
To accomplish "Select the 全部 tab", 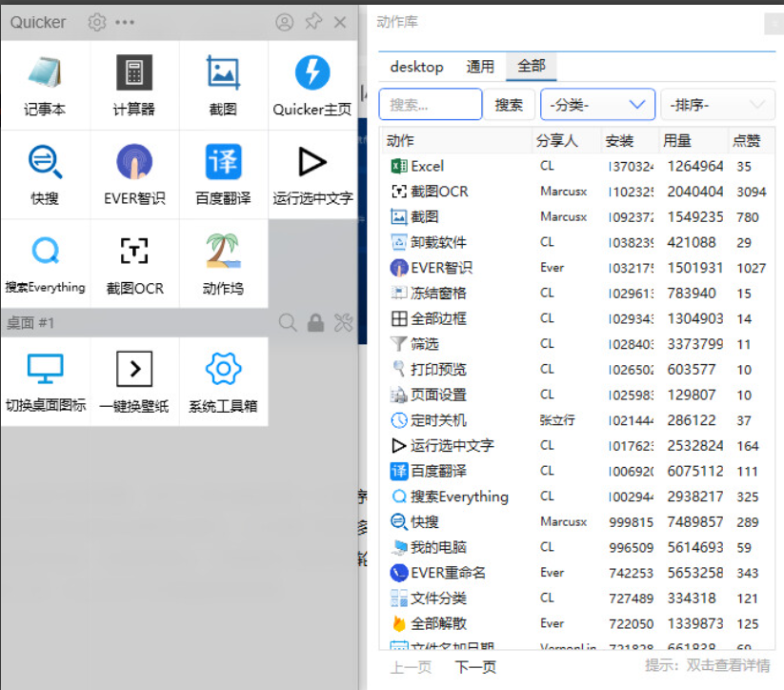I will [531, 66].
